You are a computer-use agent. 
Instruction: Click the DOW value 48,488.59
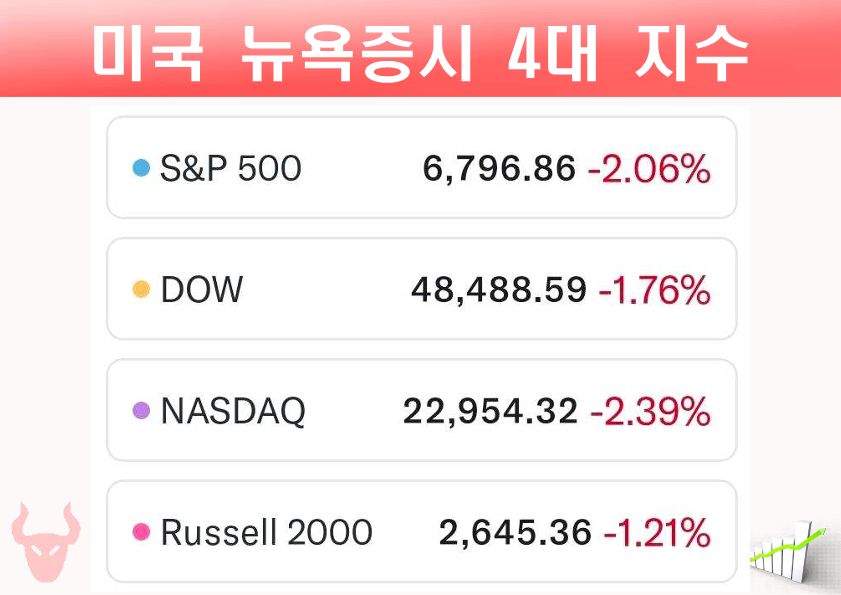coord(498,290)
